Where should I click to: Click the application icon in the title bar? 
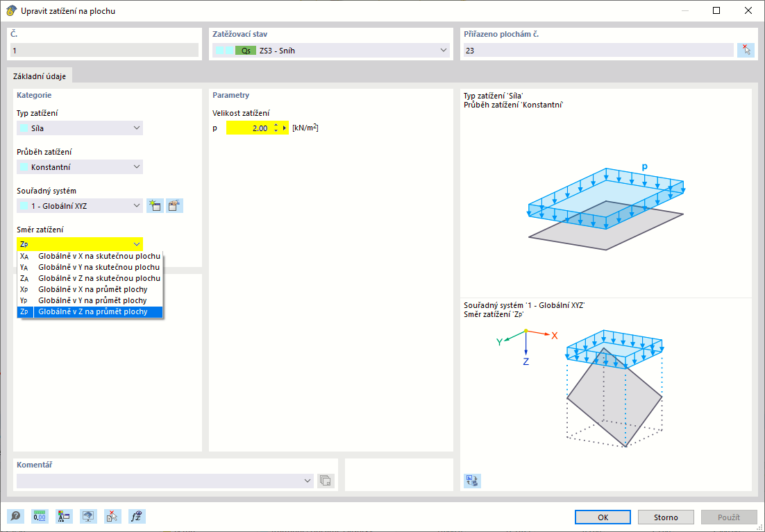[x=11, y=10]
